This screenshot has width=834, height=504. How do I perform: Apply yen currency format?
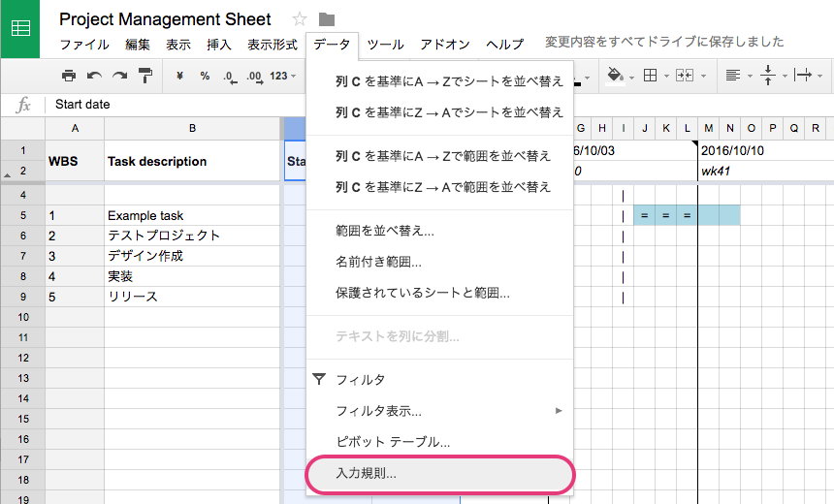tap(179, 76)
